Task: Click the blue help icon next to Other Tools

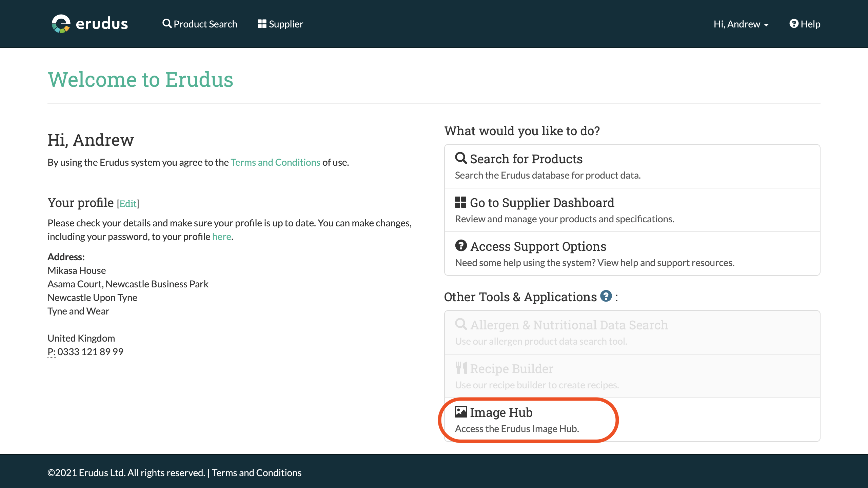Action: click(606, 296)
